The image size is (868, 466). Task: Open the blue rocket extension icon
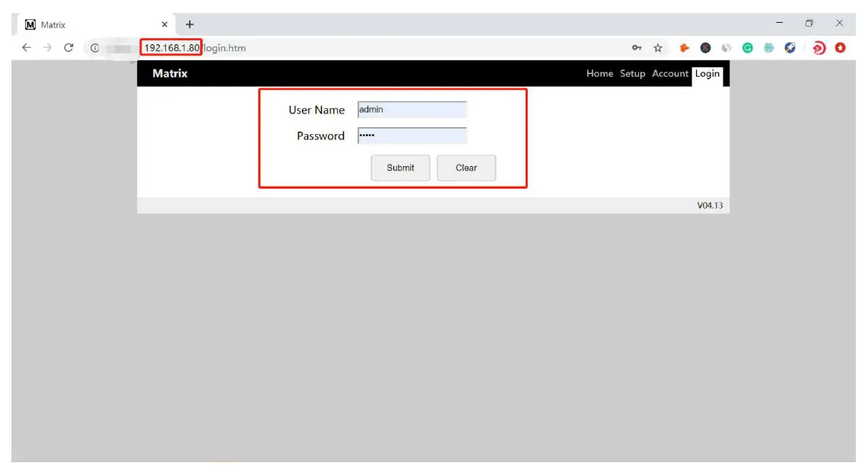pos(790,48)
